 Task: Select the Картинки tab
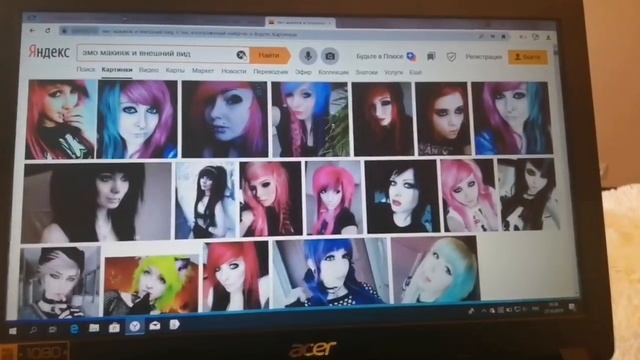117,70
